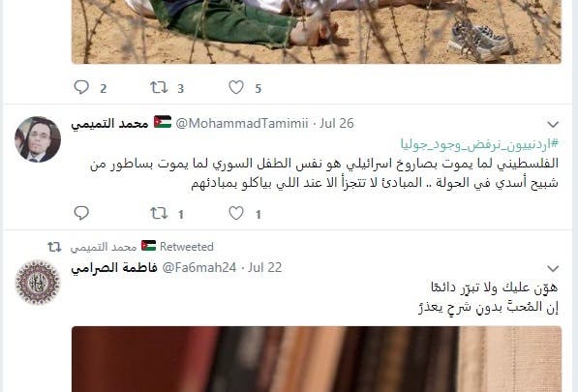
Task: Open the @MohammadTamimii handle link
Action: (x=241, y=123)
